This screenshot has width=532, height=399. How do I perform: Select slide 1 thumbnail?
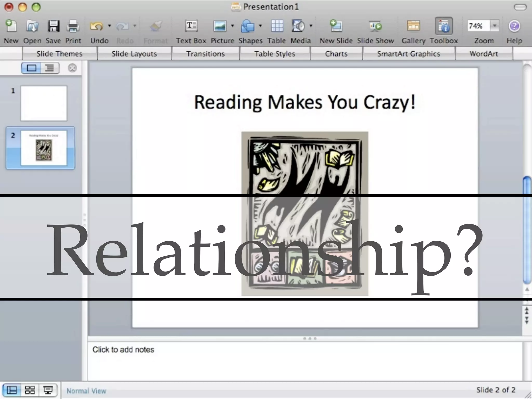point(44,103)
